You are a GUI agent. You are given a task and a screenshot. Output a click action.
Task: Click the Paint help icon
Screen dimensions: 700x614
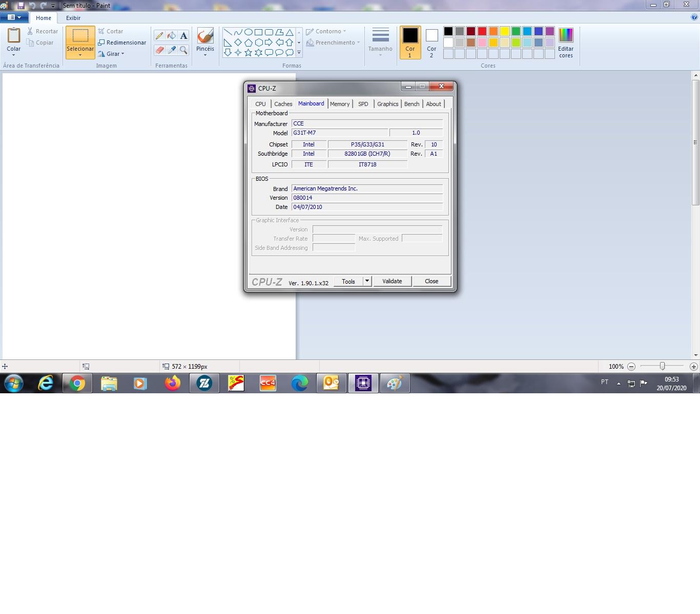point(695,17)
